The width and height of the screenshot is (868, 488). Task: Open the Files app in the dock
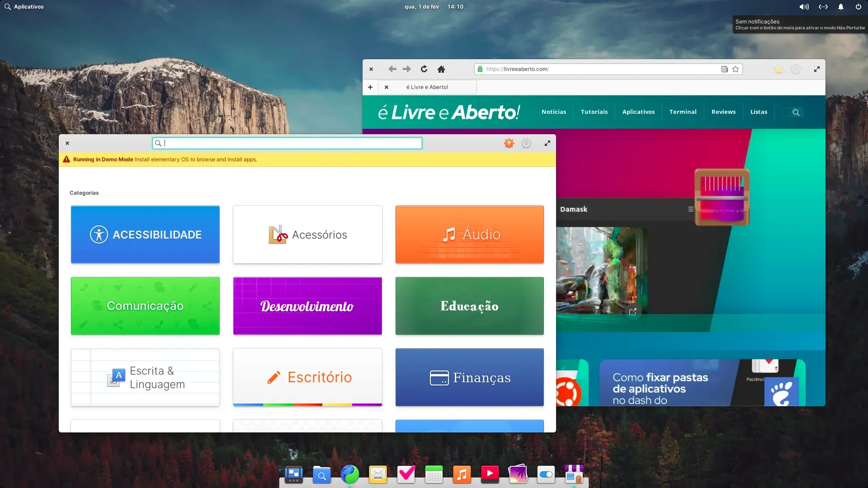click(321, 474)
